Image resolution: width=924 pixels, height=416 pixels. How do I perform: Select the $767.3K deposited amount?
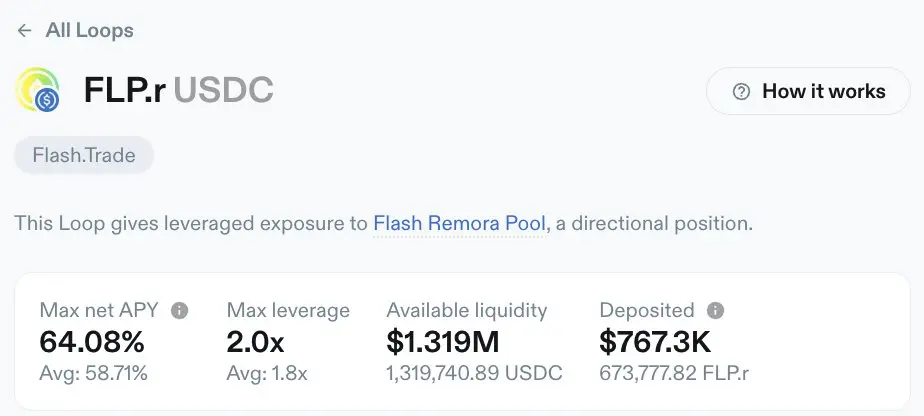[x=655, y=342]
